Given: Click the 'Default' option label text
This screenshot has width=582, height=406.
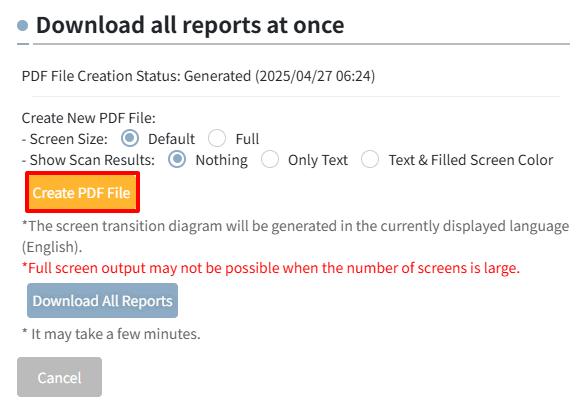Looking at the screenshot, I should click(x=171, y=139).
